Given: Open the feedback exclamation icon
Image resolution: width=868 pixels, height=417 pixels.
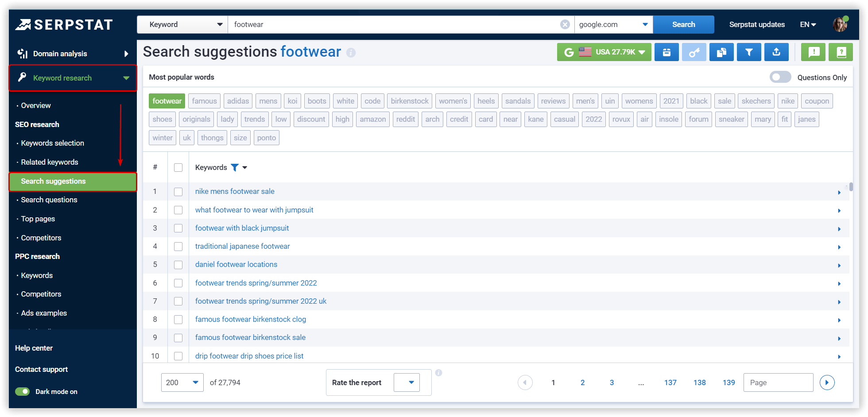Looking at the screenshot, I should tap(813, 52).
